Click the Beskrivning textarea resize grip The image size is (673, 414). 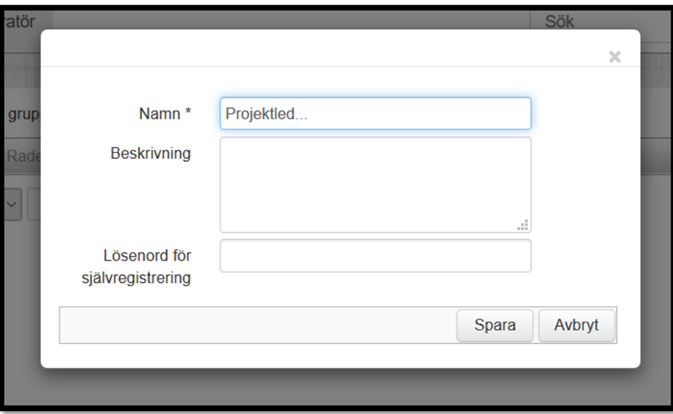click(523, 225)
